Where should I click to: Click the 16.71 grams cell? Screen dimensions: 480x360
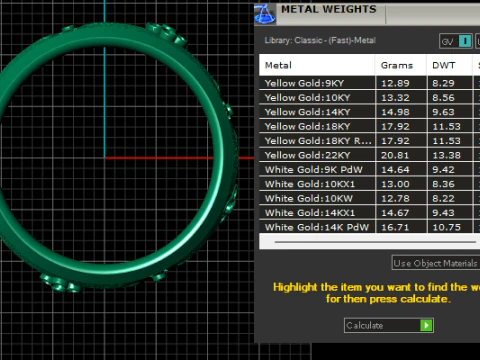(401, 227)
